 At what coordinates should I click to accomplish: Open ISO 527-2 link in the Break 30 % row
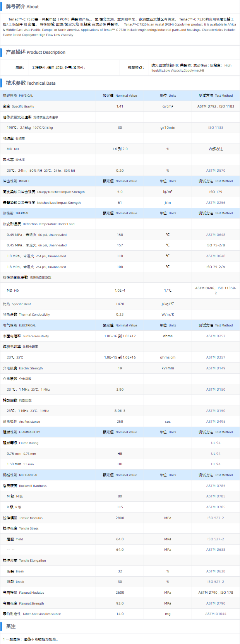click(216, 582)
